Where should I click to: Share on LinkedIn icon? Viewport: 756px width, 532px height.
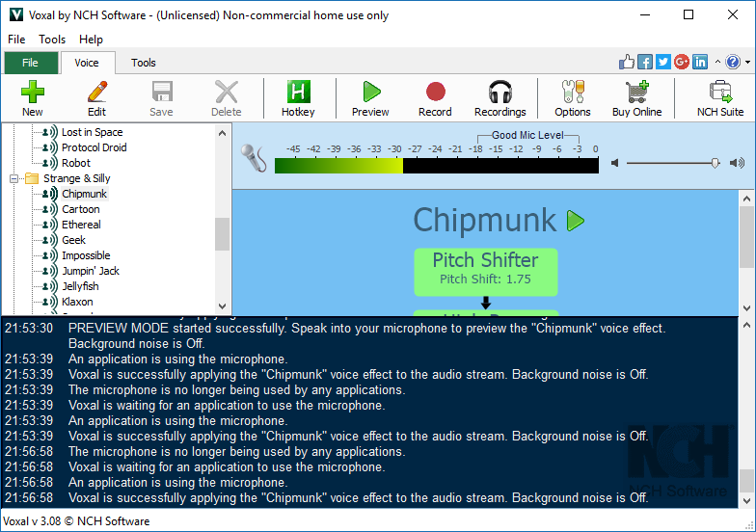point(700,62)
